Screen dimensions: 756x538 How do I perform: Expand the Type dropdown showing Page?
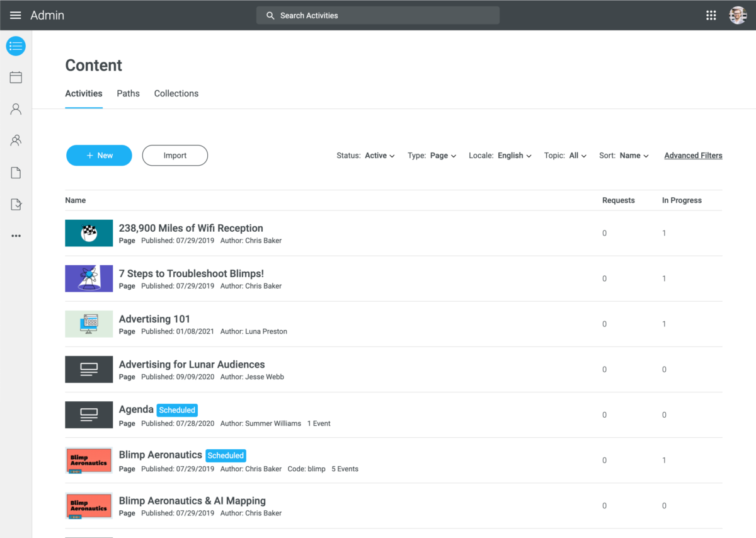444,156
